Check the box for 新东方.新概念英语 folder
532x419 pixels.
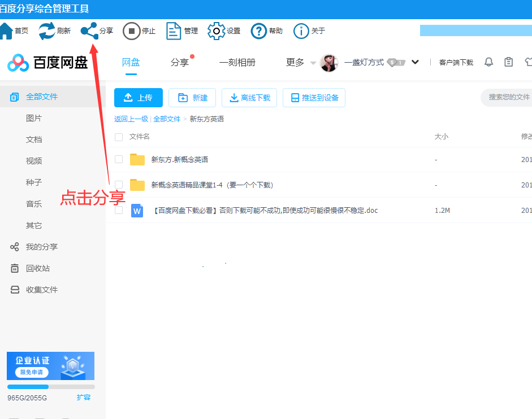[x=119, y=159]
